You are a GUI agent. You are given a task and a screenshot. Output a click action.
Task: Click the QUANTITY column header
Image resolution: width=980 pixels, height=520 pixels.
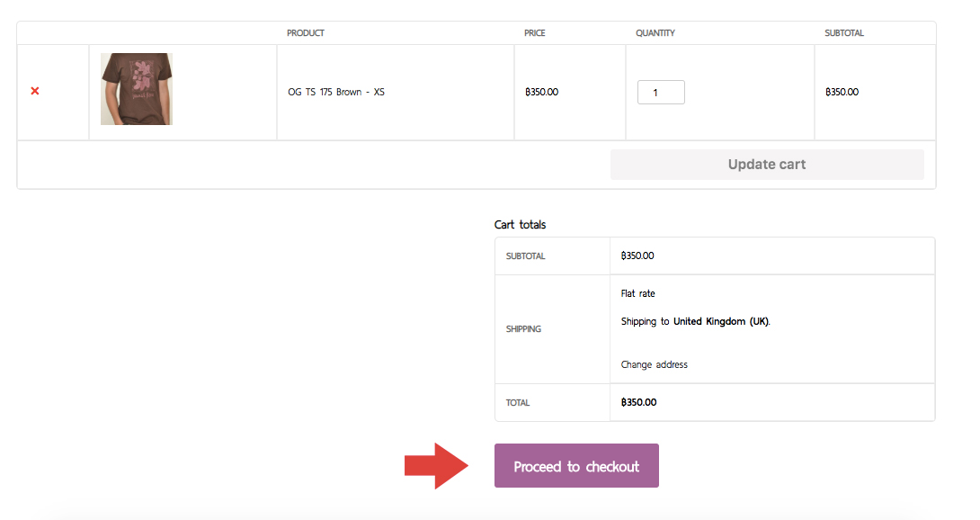pos(655,33)
